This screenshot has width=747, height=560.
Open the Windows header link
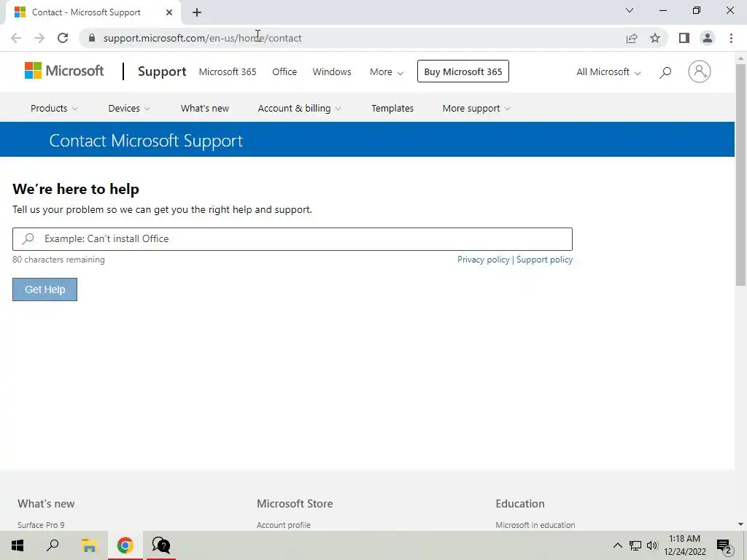[x=332, y=72]
